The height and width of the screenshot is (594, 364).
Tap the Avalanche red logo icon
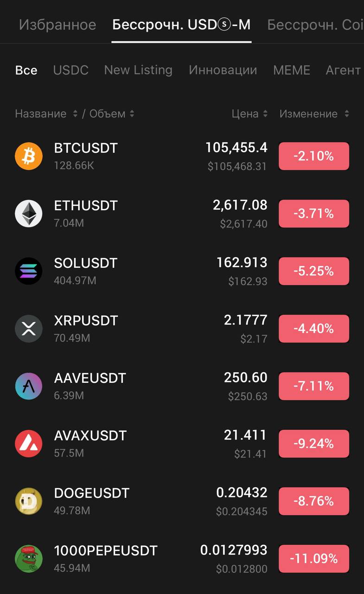click(x=29, y=444)
